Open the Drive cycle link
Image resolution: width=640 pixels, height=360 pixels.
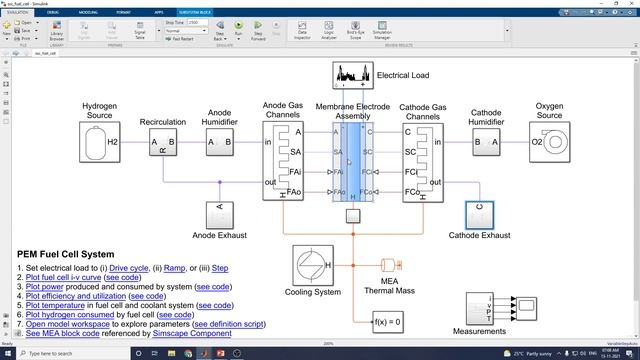(129, 268)
